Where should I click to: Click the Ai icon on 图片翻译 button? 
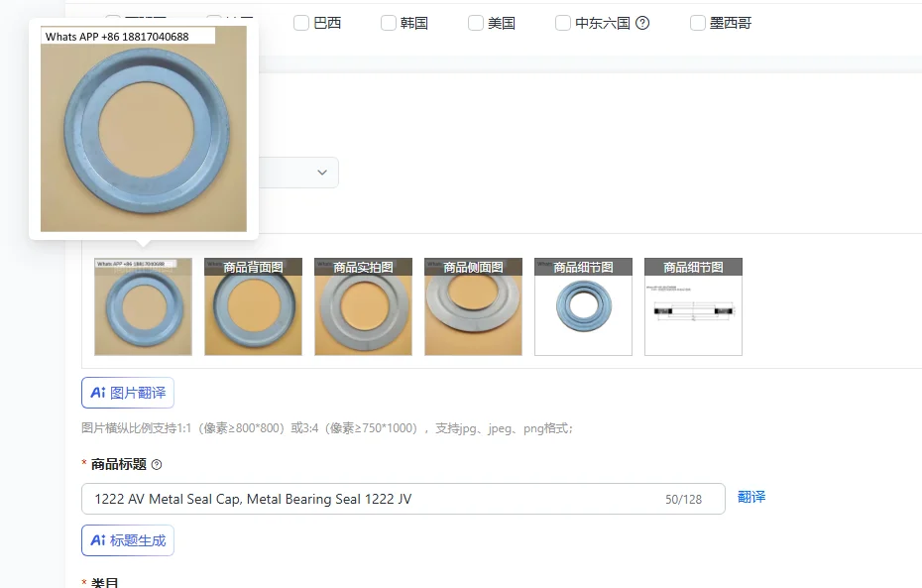point(97,392)
